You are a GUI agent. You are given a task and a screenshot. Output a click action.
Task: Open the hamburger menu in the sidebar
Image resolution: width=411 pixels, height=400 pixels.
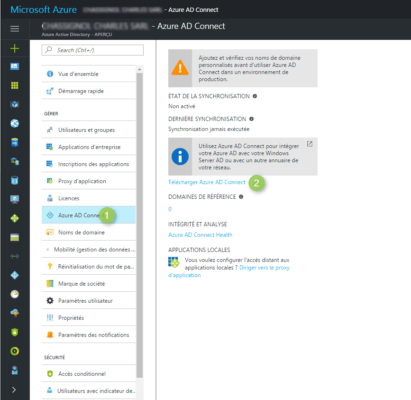click(15, 29)
